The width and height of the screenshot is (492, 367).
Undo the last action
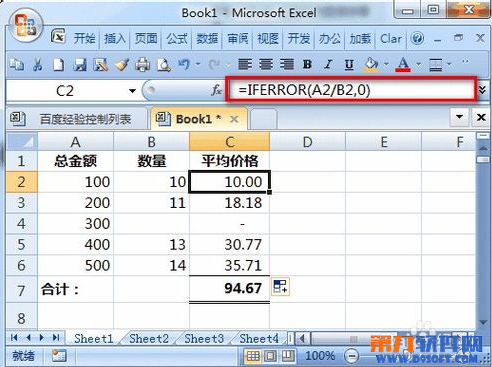click(184, 64)
